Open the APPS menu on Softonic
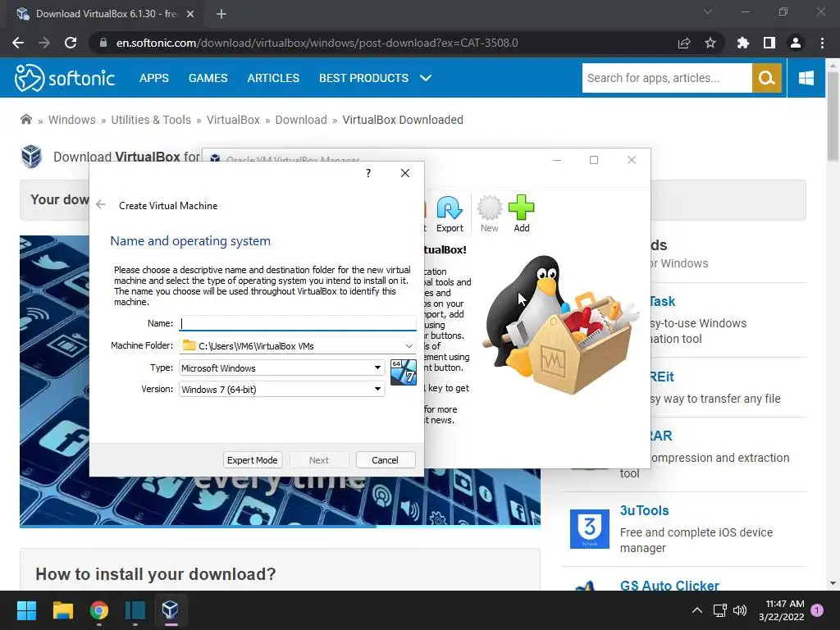This screenshot has height=630, width=840. coord(153,78)
